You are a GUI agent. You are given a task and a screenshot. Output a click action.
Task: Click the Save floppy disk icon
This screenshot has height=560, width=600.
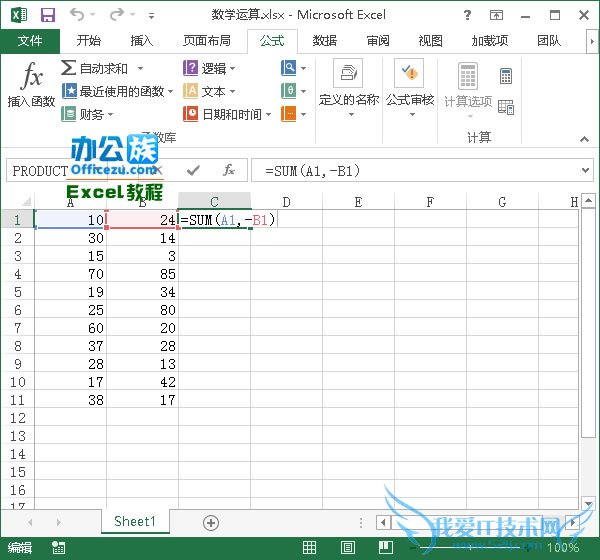coord(48,15)
